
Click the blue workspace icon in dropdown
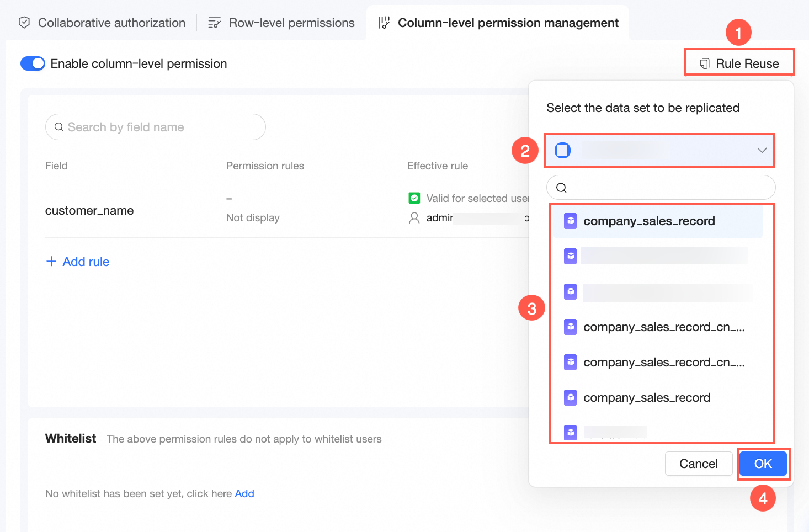pos(562,150)
